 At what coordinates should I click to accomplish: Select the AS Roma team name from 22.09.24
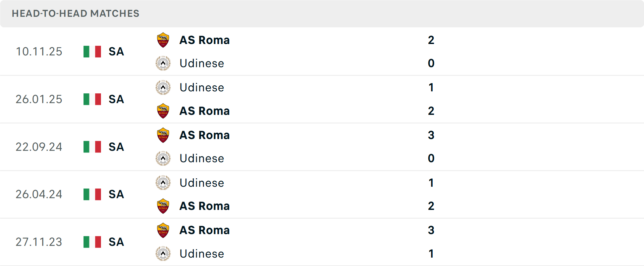(205, 135)
